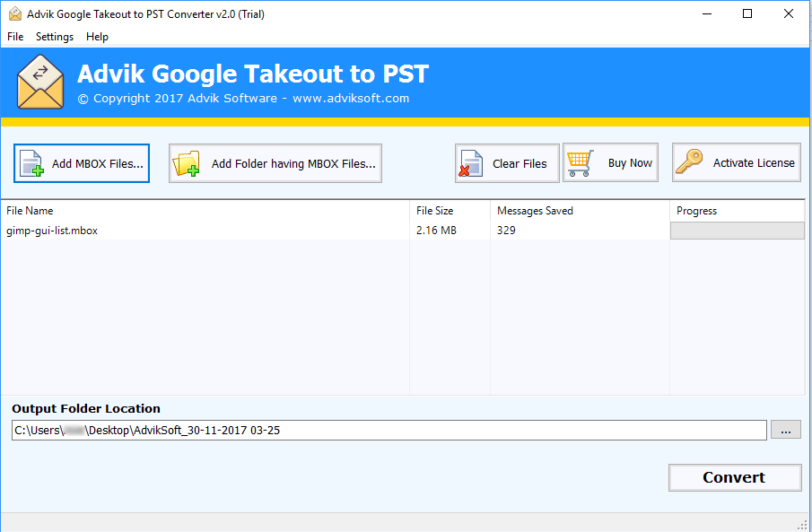Minimize the Advik converter window

point(706,14)
